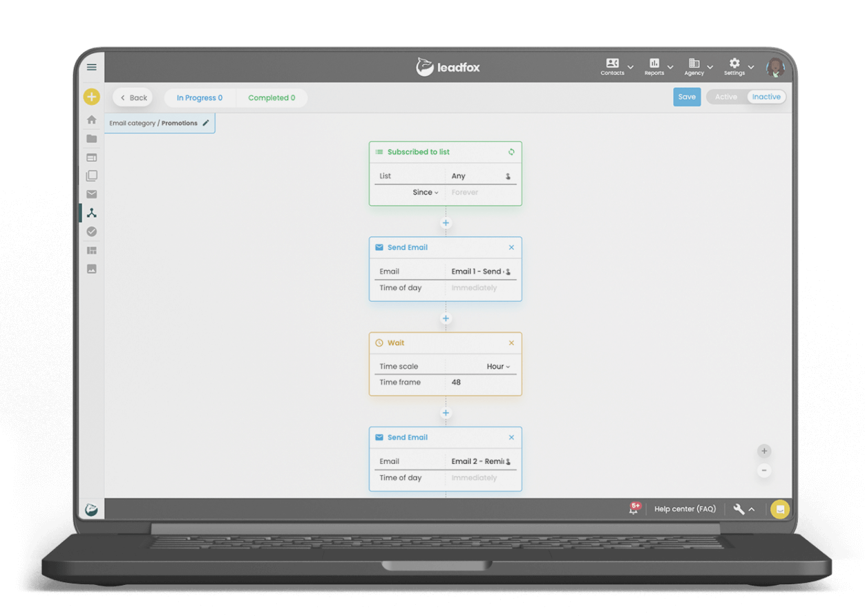Remove the second Send Email block

pyautogui.click(x=511, y=437)
